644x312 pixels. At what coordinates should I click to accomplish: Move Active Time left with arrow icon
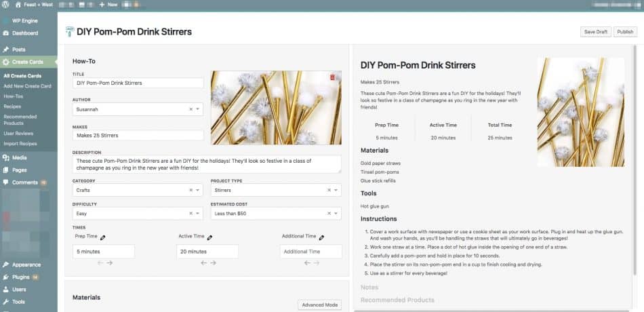203,262
